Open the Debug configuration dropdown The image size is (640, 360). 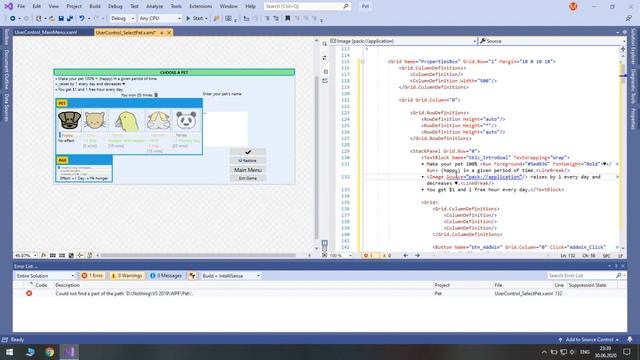[x=122, y=18]
